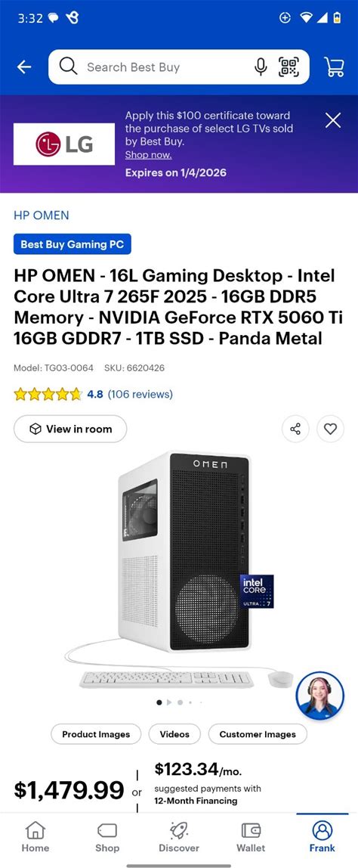Image resolution: width=358 pixels, height=868 pixels.
Task: Open the virtual assistant chat avatar
Action: pyautogui.click(x=319, y=696)
